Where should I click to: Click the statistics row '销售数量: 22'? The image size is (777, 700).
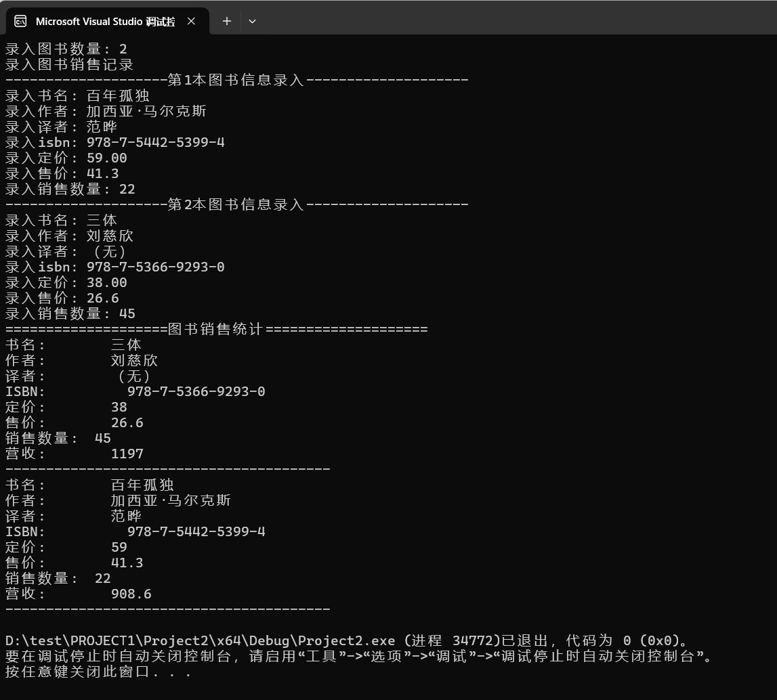(x=58, y=579)
